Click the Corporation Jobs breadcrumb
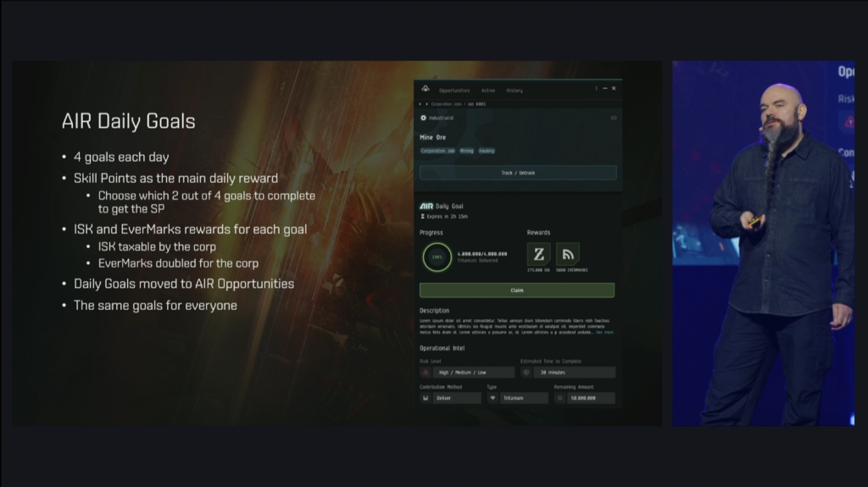This screenshot has width=868, height=487. (x=446, y=104)
